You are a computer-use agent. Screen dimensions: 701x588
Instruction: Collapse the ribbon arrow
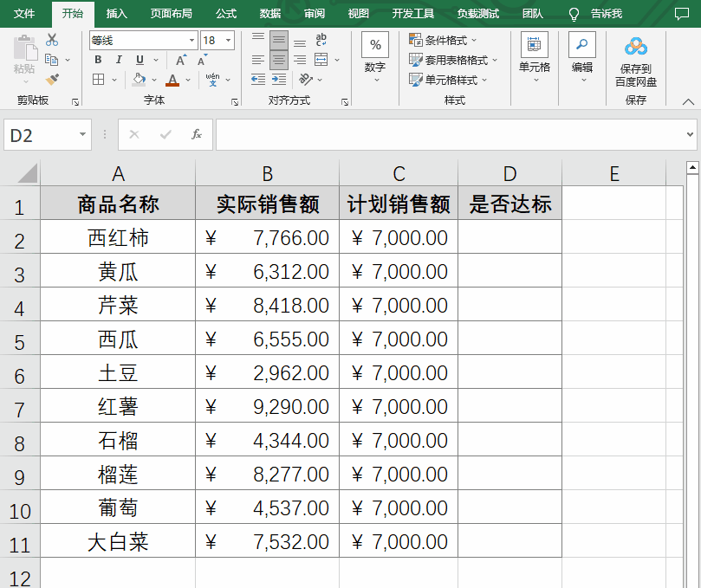pos(689,102)
